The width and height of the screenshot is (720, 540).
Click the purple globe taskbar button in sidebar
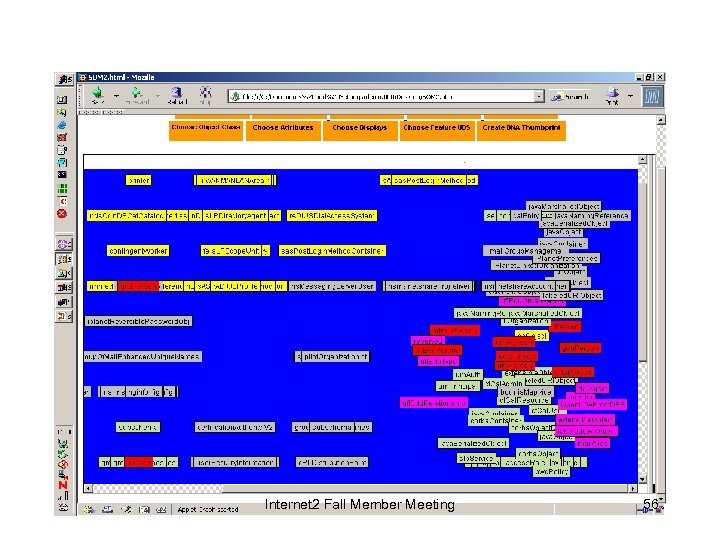point(64,244)
